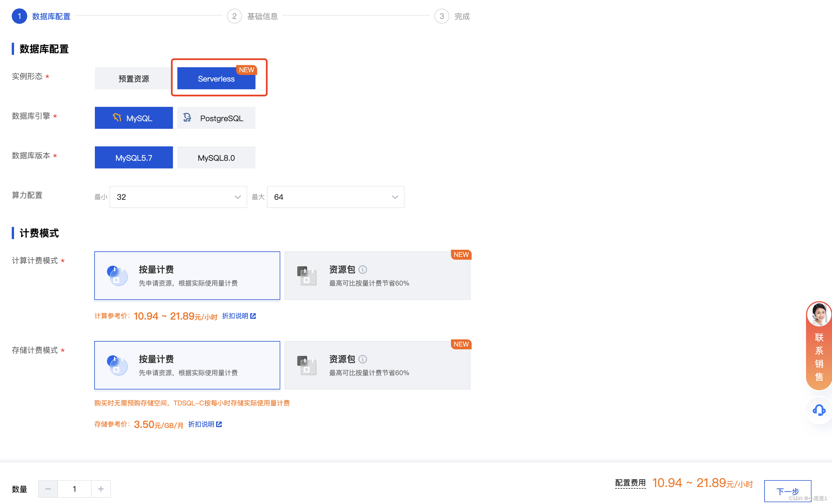
Task: Click info icon beside storage 资源包
Action: click(363, 359)
